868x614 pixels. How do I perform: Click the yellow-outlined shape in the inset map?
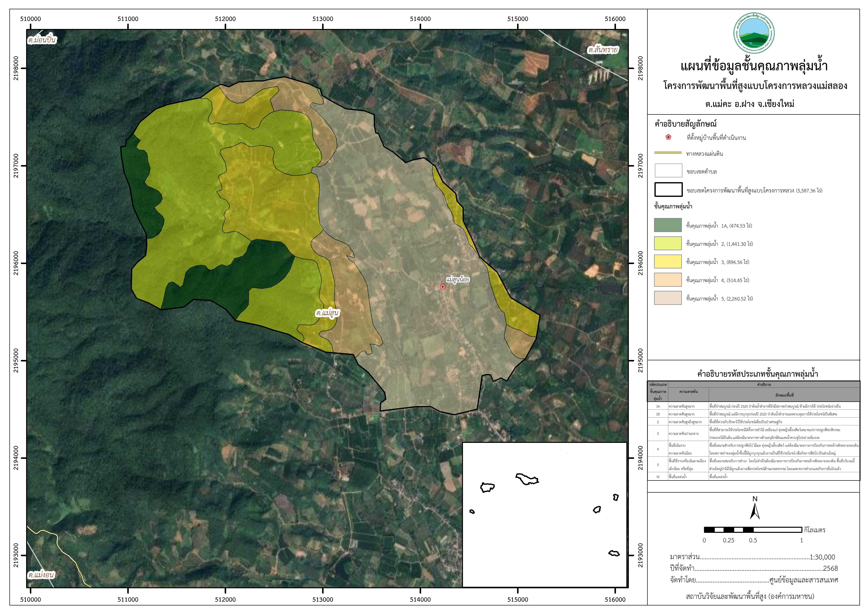[x=472, y=512]
